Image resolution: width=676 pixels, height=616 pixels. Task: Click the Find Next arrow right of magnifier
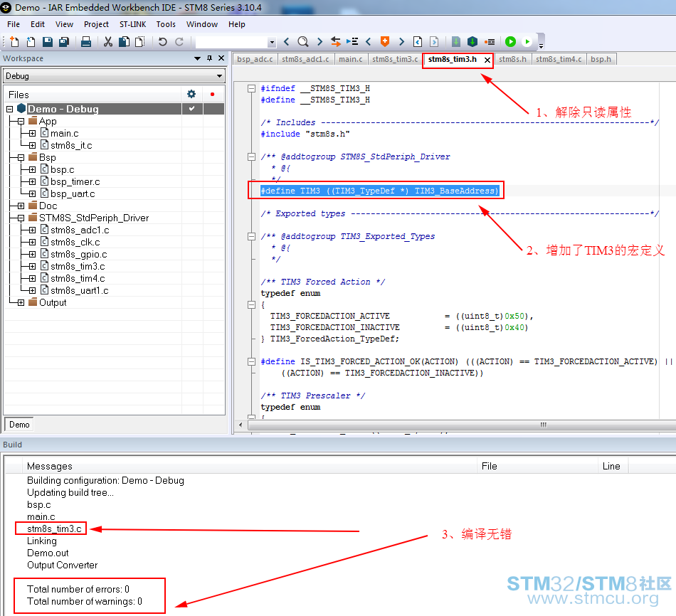[x=319, y=41]
